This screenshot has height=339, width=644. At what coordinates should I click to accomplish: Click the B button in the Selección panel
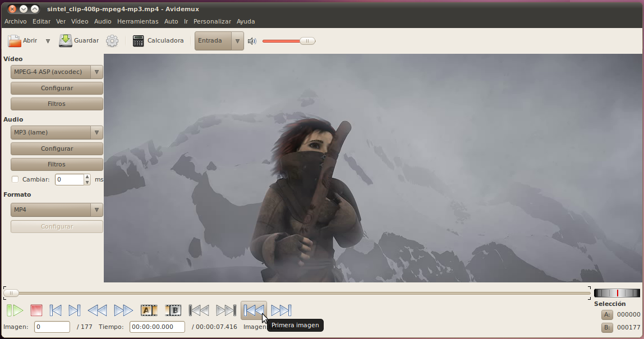click(x=606, y=327)
